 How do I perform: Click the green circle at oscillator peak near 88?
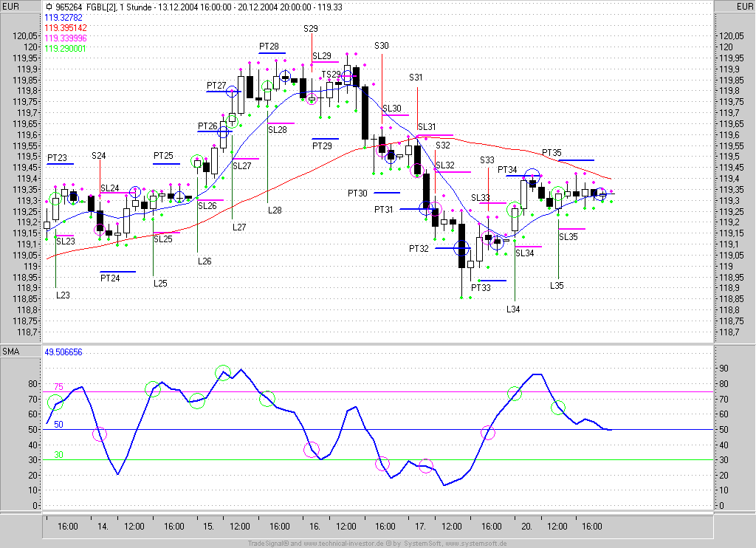coord(223,373)
